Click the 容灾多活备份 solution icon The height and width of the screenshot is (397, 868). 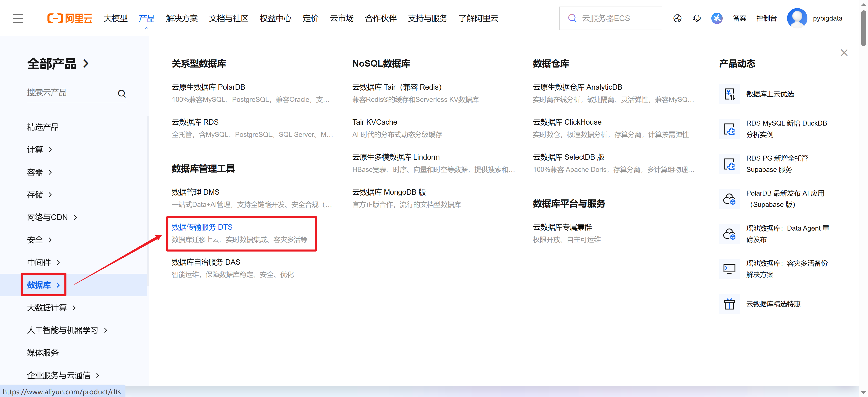[729, 269]
